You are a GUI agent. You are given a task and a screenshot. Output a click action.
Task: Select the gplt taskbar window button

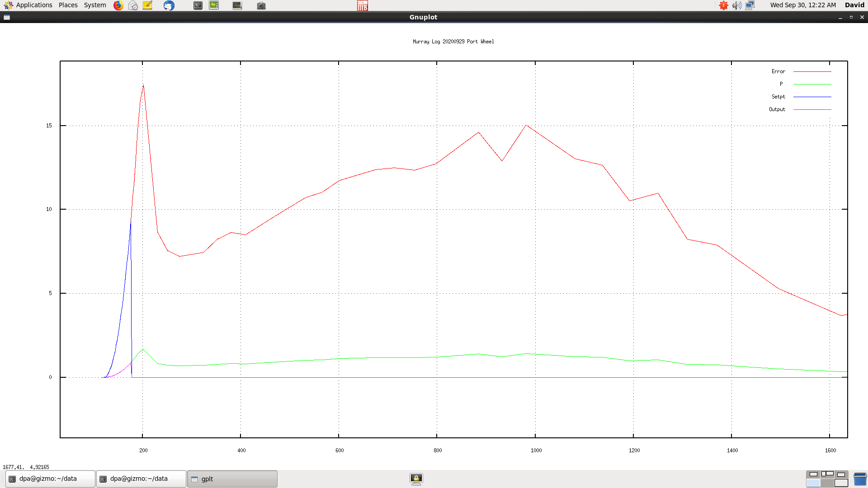[x=232, y=479]
